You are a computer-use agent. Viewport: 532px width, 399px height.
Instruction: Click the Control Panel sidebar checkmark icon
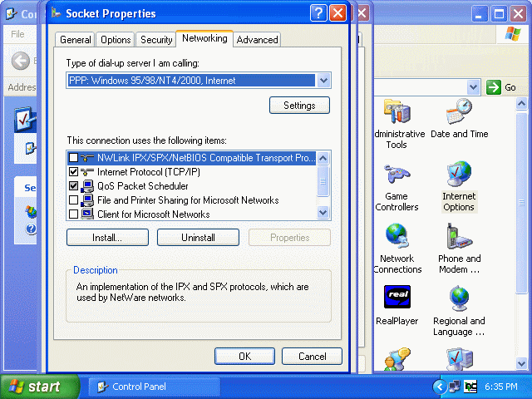[x=25, y=120]
